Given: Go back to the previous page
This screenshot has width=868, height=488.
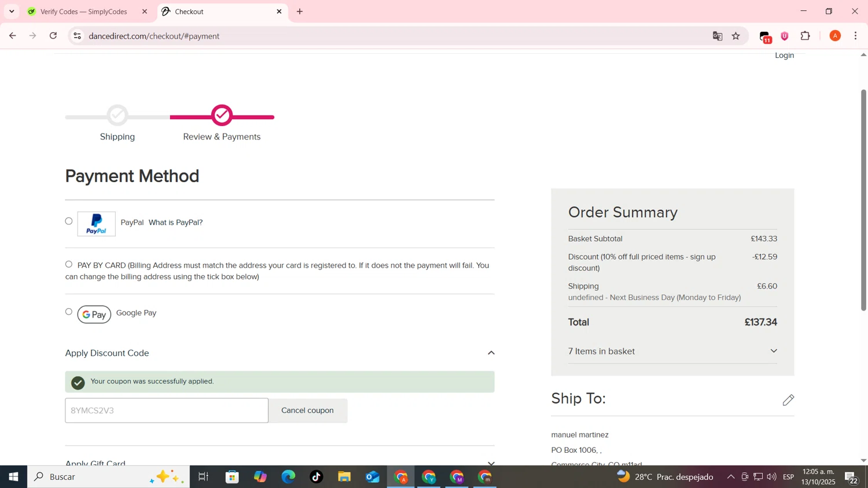Looking at the screenshot, I should [x=12, y=36].
